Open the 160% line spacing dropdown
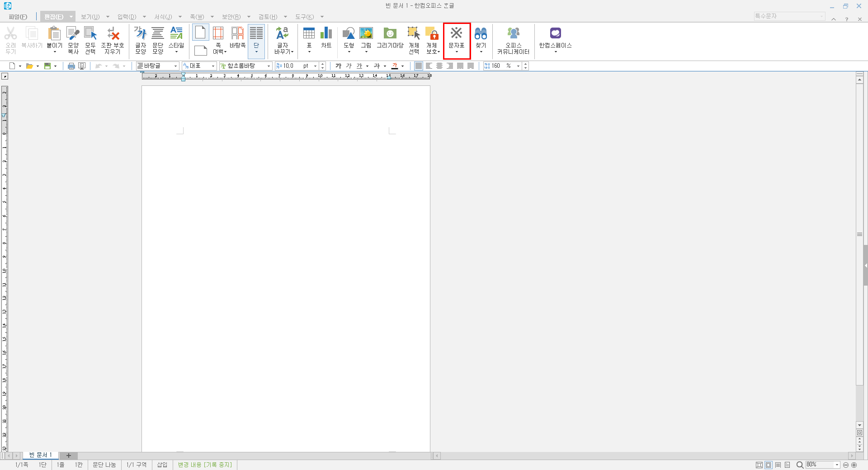 (x=518, y=66)
